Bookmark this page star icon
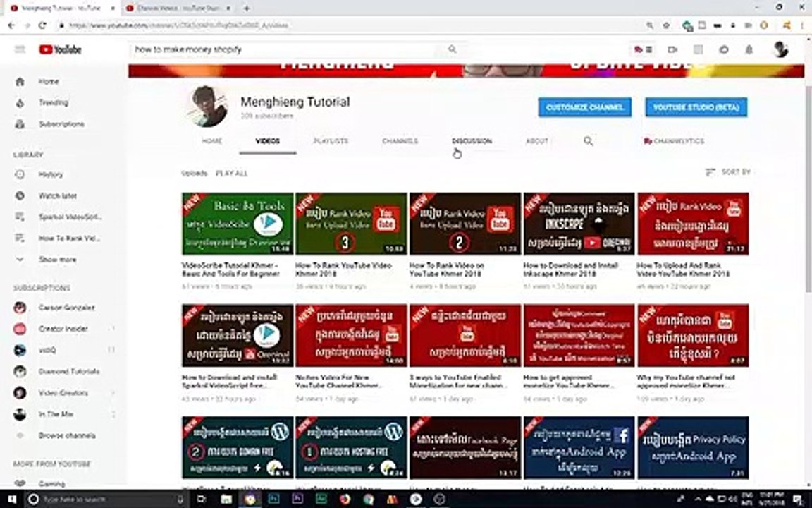The image size is (812, 508). [x=667, y=25]
